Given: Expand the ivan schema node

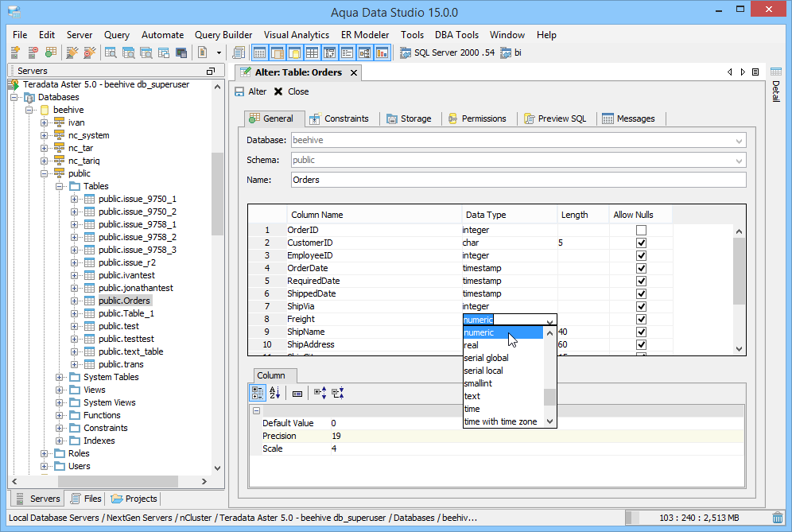Looking at the screenshot, I should (44, 122).
